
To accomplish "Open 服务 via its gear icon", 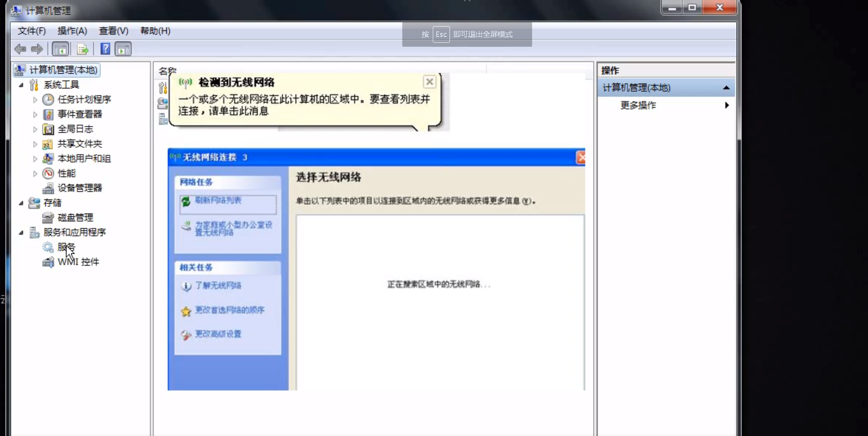I will [x=48, y=247].
